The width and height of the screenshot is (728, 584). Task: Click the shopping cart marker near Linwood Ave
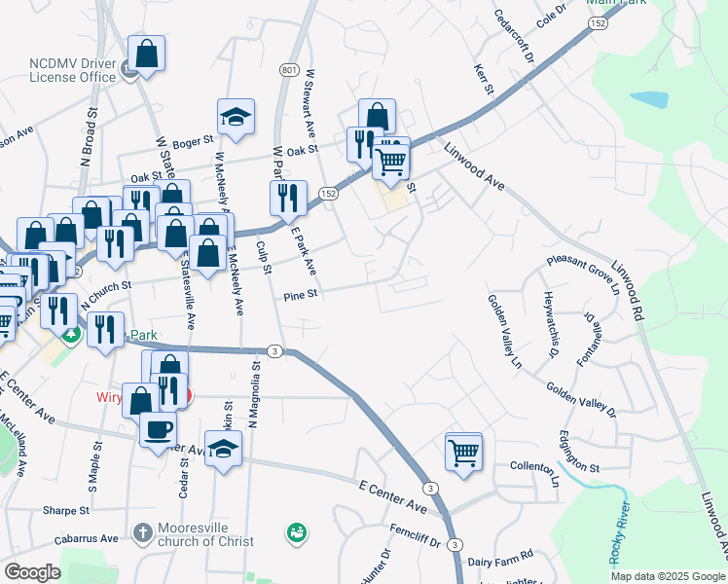[x=390, y=160]
